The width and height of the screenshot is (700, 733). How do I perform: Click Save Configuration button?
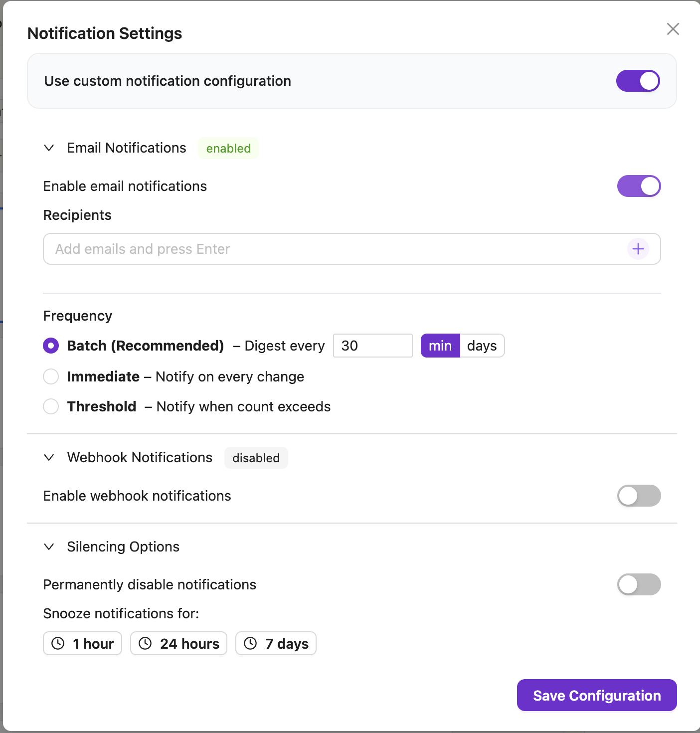(597, 695)
